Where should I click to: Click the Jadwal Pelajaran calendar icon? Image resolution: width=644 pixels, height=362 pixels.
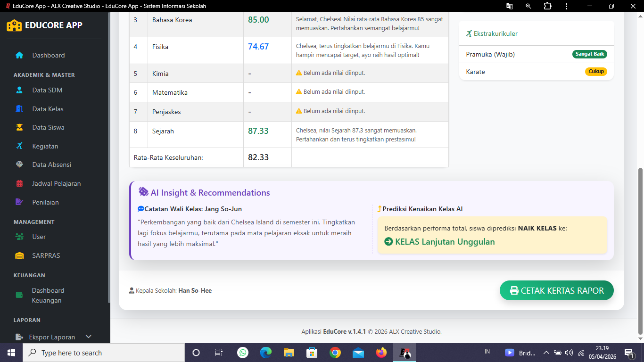point(19,183)
